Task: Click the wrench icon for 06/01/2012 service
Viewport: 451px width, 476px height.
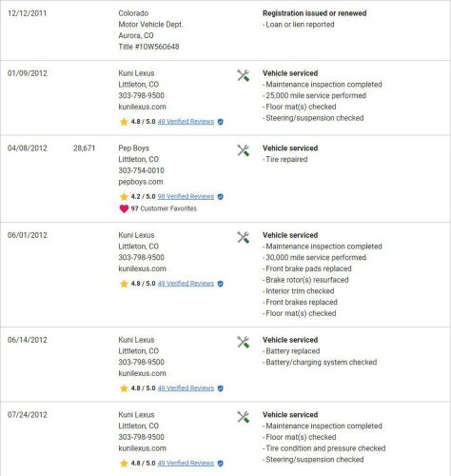Action: 244,237
